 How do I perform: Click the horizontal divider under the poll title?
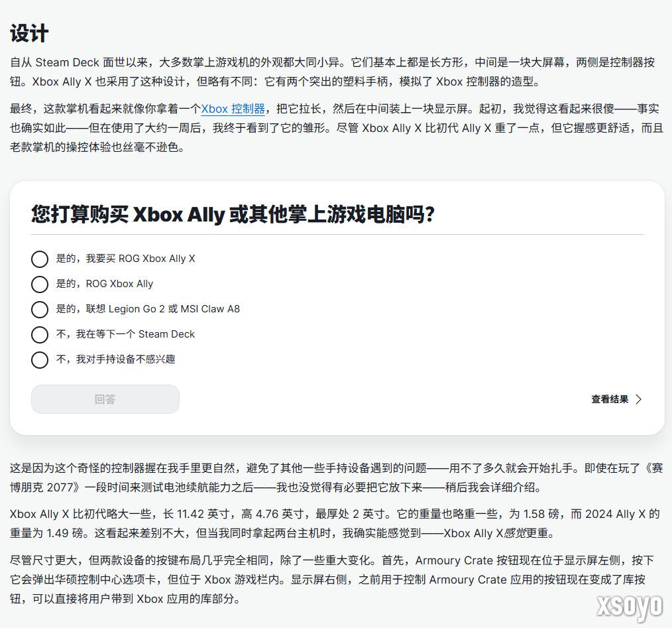[x=337, y=234]
